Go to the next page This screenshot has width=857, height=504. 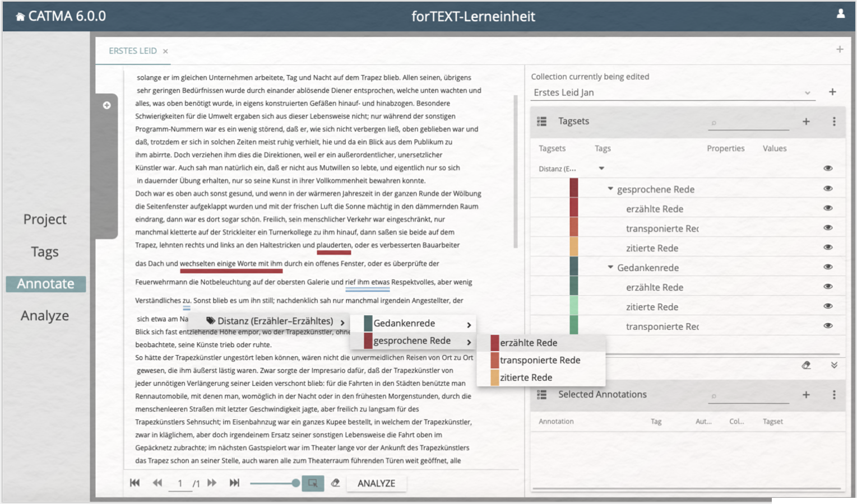click(x=212, y=483)
